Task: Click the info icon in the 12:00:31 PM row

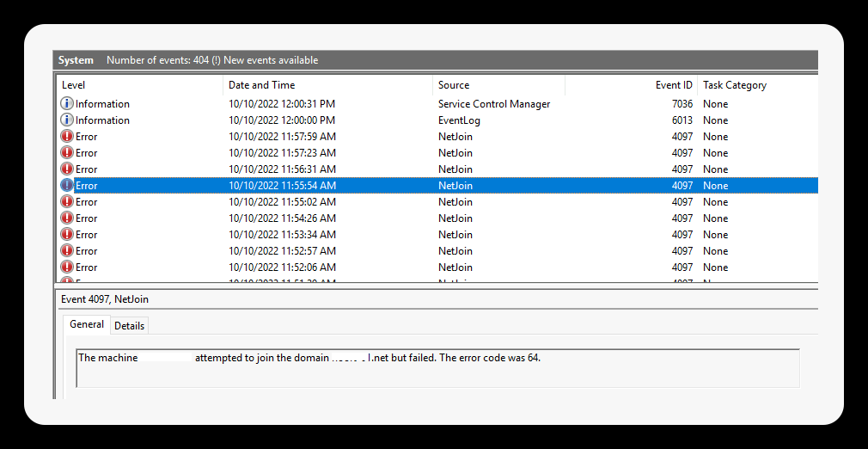Action: [66, 104]
